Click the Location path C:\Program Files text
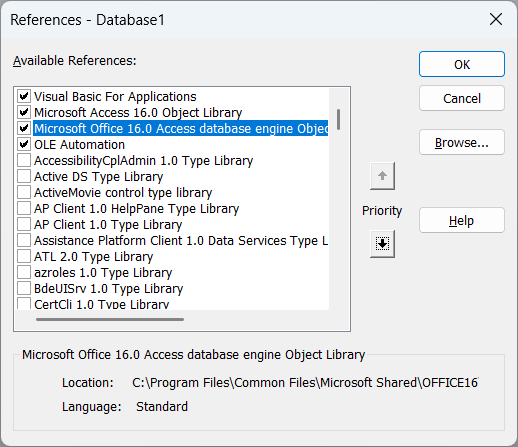This screenshot has height=447, width=518. pos(305,383)
